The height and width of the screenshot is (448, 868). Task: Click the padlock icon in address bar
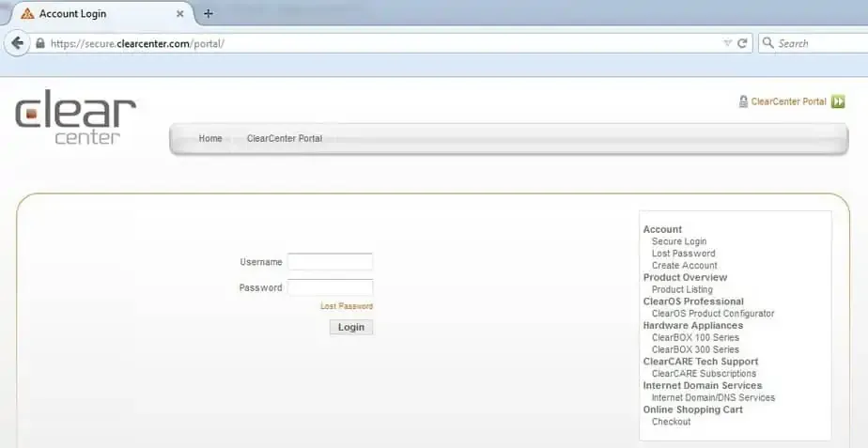click(x=39, y=43)
